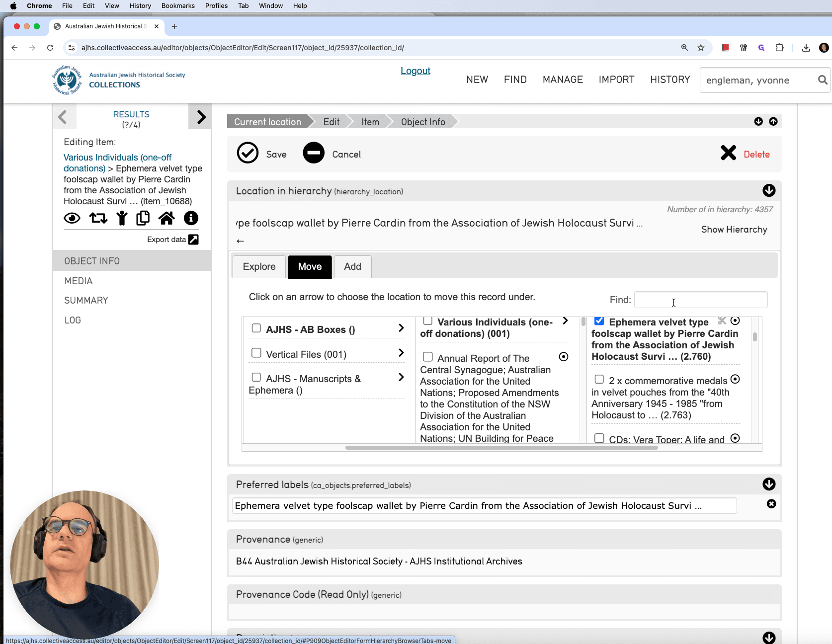
Task: Click the Export data arrow icon
Action: point(193,240)
